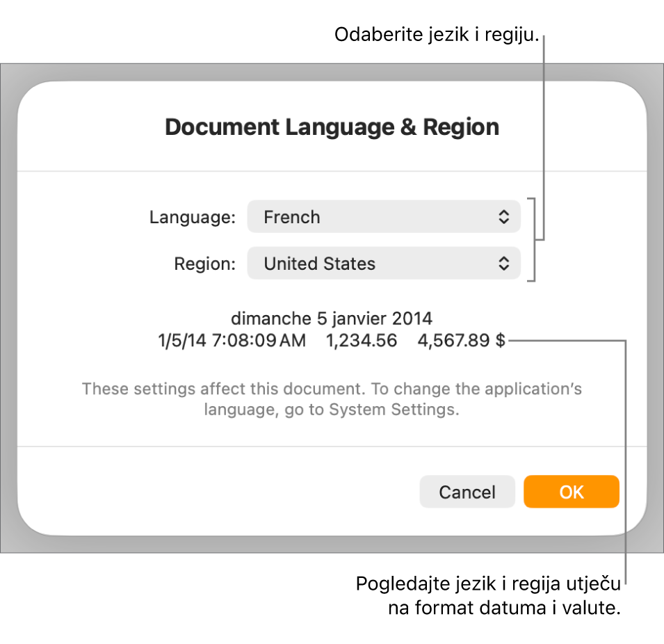Click the currency sample 4,567.89 $
The height and width of the screenshot is (644, 664).
point(464,341)
